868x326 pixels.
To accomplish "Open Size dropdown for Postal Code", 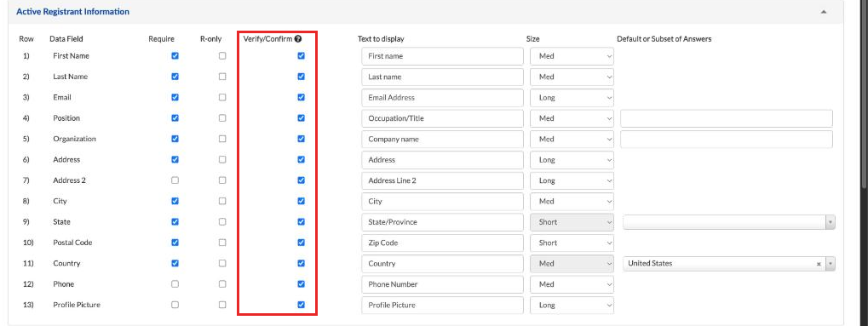I will [x=572, y=243].
